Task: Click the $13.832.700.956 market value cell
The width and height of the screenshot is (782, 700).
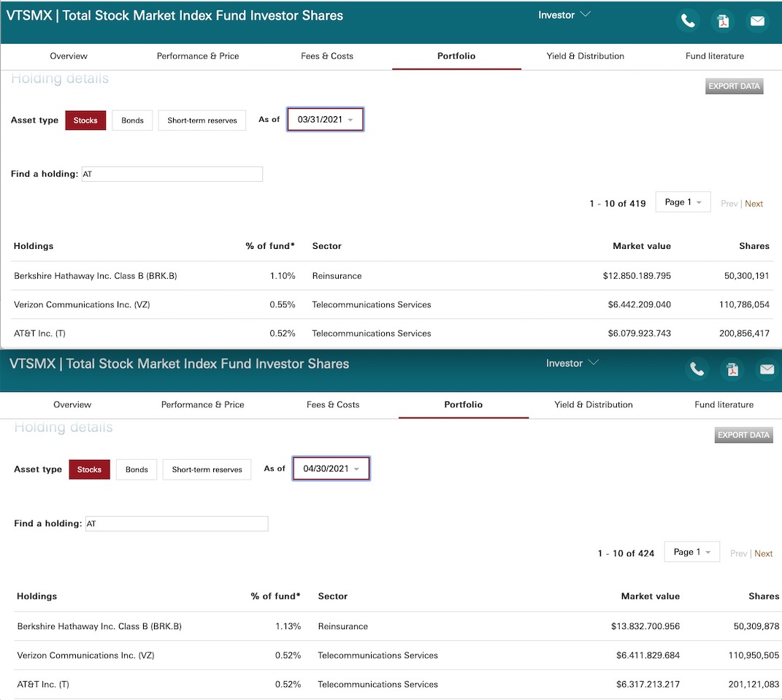Action: (x=645, y=626)
